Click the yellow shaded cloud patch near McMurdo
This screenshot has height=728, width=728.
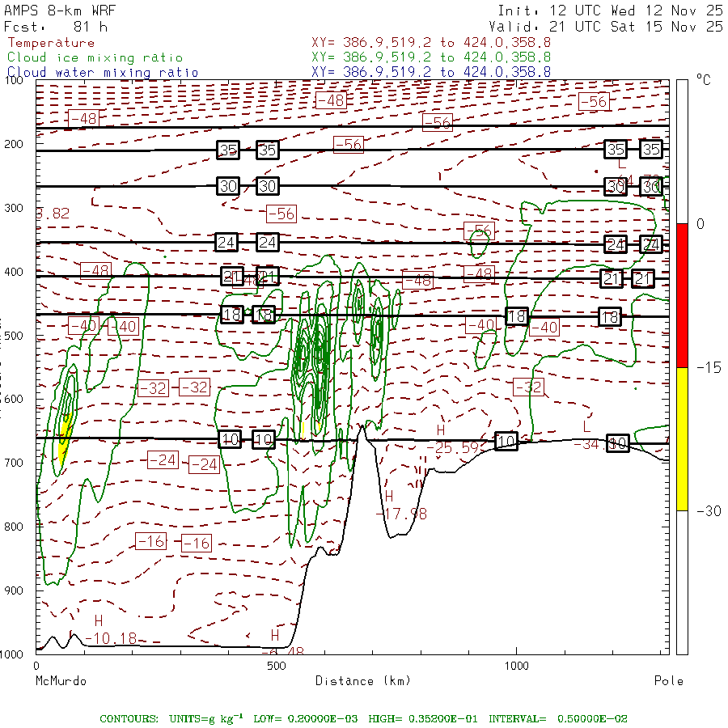click(x=65, y=439)
